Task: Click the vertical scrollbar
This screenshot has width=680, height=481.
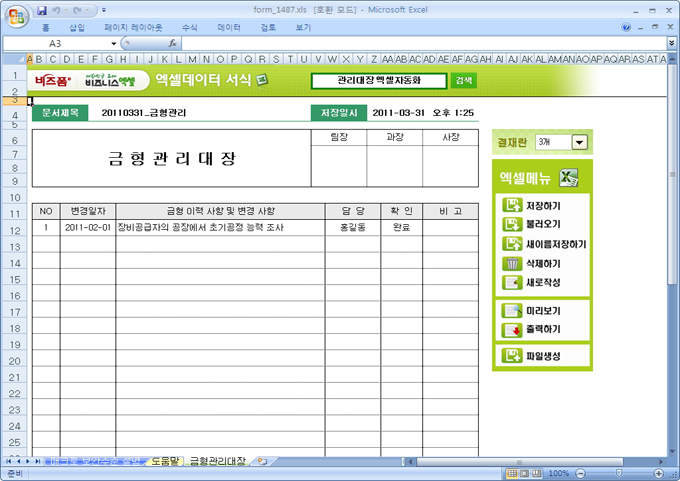Action: click(672, 173)
